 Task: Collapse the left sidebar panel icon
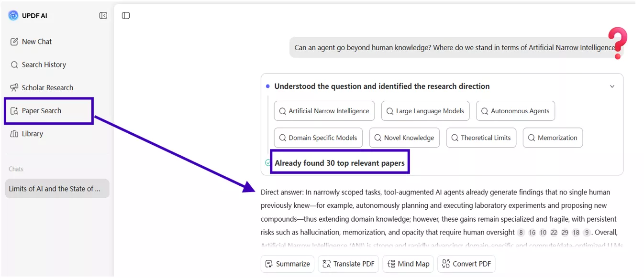pos(103,16)
